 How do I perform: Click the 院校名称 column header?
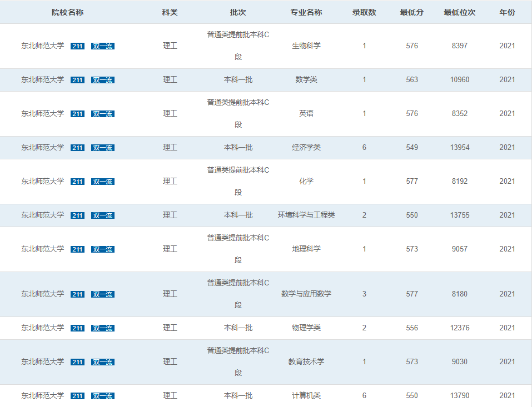pyautogui.click(x=67, y=13)
